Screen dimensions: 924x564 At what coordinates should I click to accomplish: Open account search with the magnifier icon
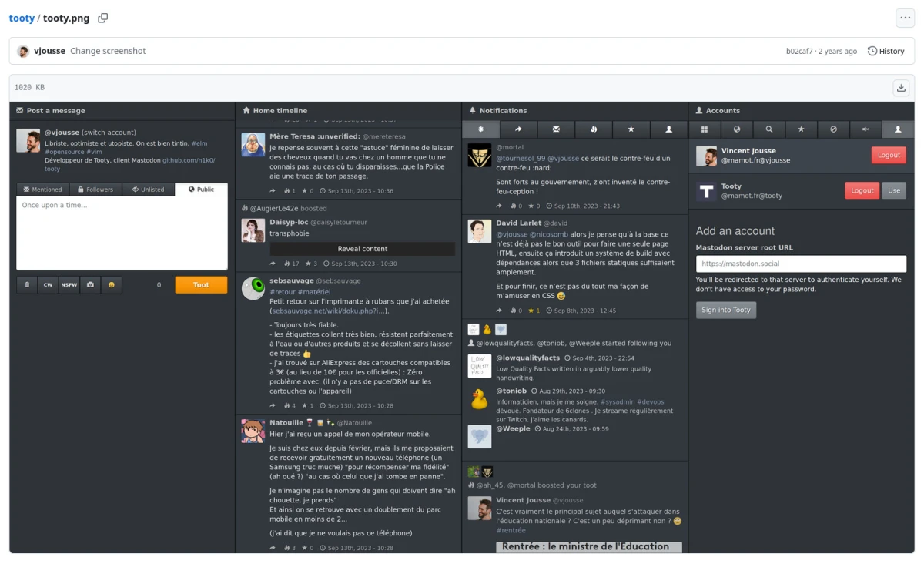(x=768, y=129)
